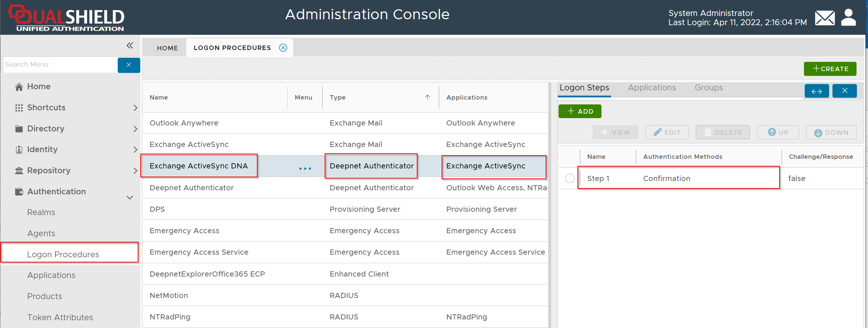Close the Logon Procedures tab
The width and height of the screenshot is (868, 328).
click(x=283, y=48)
